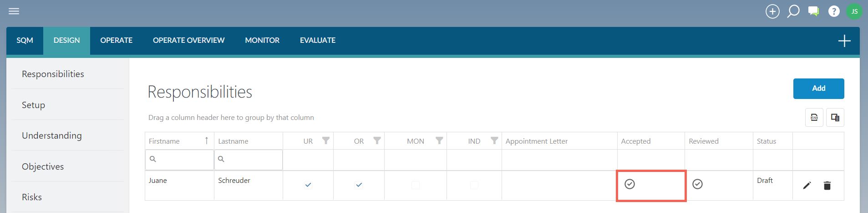Open the JS user avatar
This screenshot has width=868, height=213.
click(x=854, y=11)
